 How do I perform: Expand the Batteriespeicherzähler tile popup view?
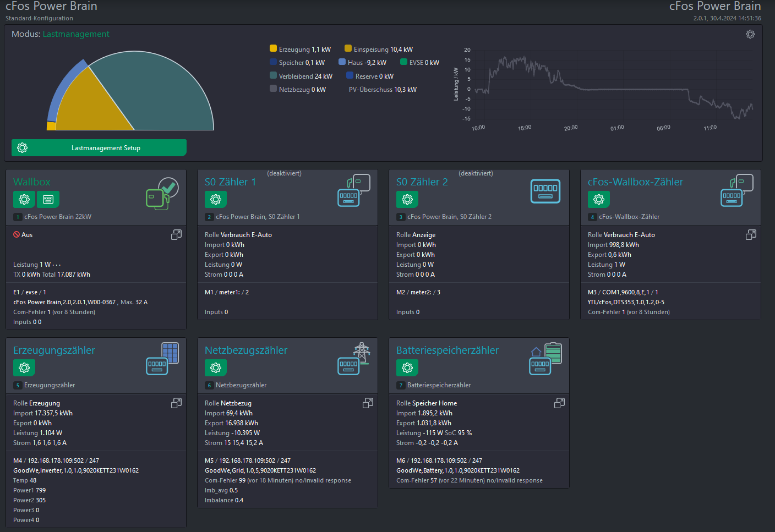click(559, 403)
